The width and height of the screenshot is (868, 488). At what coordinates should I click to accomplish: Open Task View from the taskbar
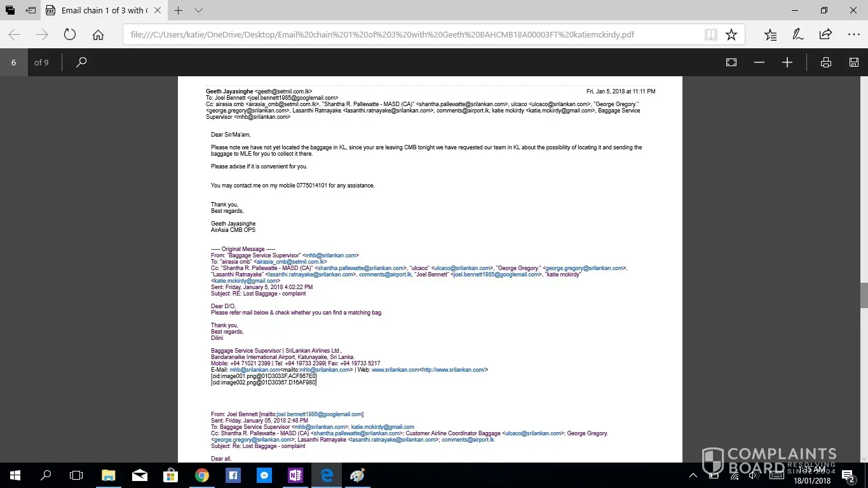[76, 475]
